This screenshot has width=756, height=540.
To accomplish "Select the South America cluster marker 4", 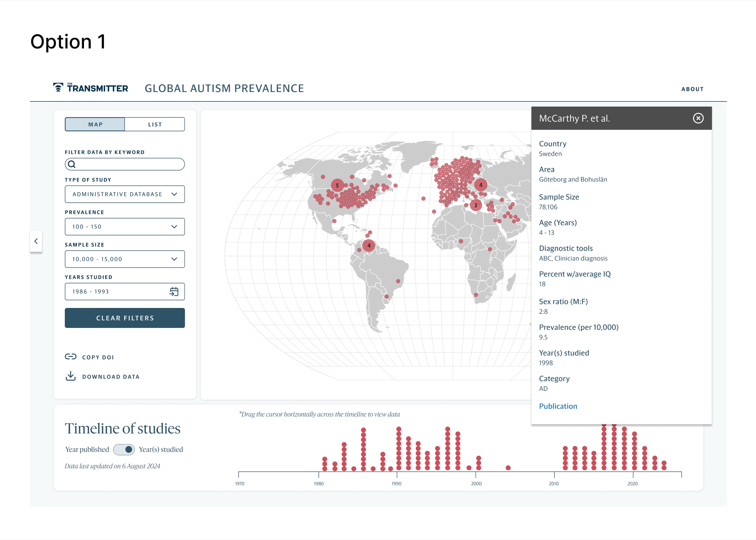I will coord(369,245).
